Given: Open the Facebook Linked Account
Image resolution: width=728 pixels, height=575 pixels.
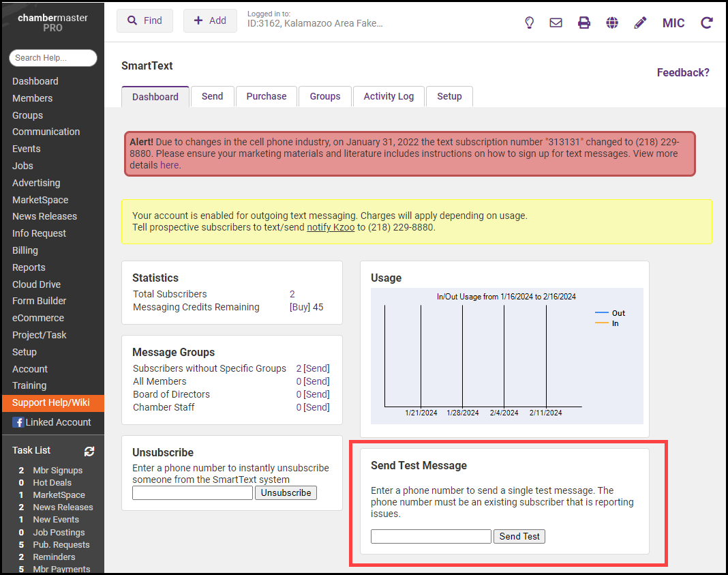Looking at the screenshot, I should tap(52, 422).
